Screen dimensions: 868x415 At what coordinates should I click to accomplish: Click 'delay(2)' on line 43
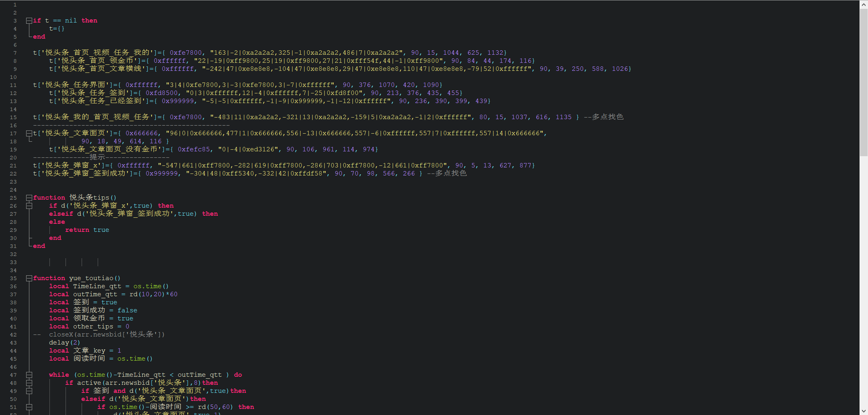pos(65,343)
